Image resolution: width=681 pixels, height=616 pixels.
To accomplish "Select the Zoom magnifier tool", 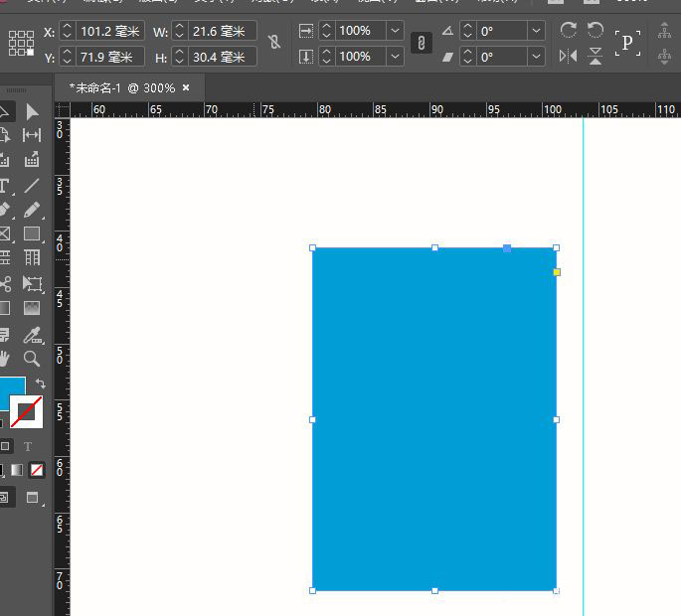I will (32, 359).
